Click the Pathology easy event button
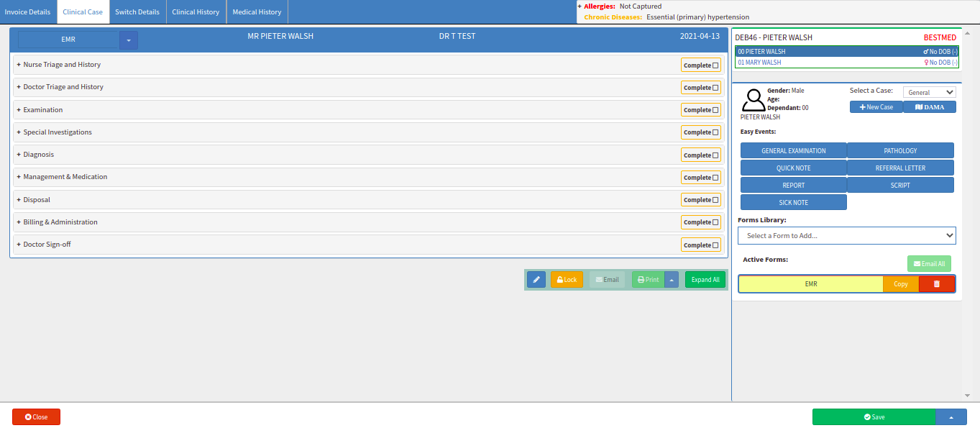Image resolution: width=980 pixels, height=428 pixels. [x=901, y=151]
